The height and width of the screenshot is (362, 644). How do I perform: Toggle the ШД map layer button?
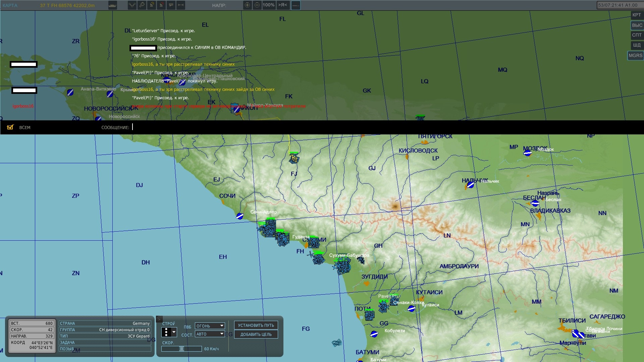pos(637,45)
